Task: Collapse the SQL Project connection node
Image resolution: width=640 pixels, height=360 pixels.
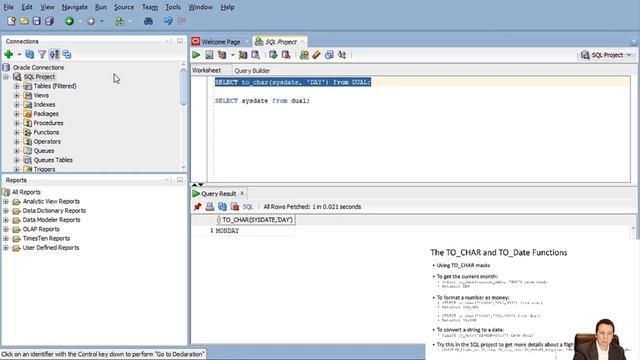Action: tap(6, 77)
